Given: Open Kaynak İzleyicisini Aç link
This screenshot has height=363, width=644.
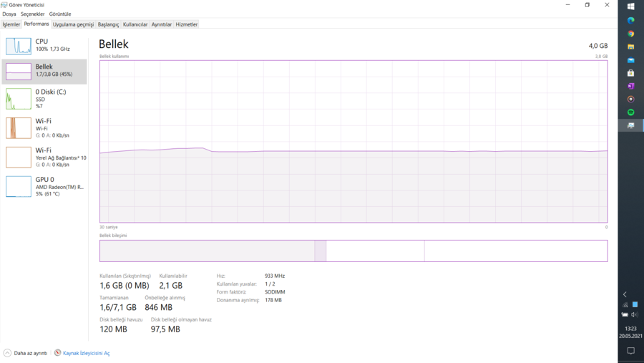Looking at the screenshot, I should 87,353.
